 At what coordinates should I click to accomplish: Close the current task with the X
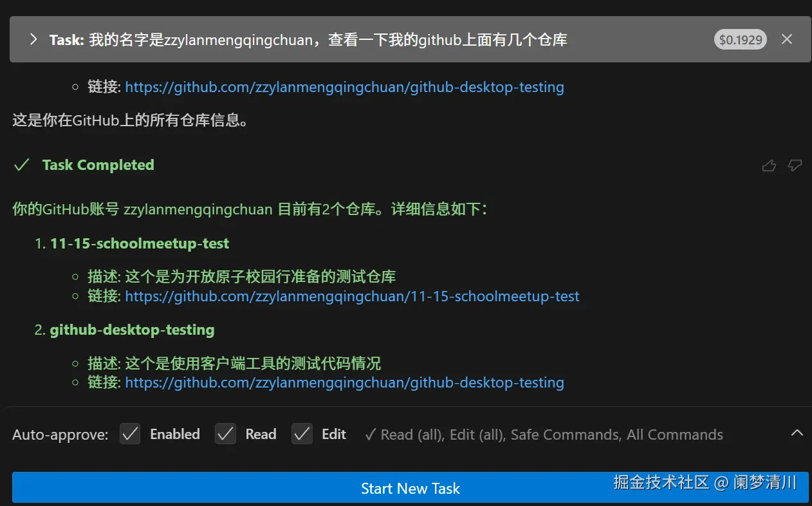pyautogui.click(x=786, y=39)
